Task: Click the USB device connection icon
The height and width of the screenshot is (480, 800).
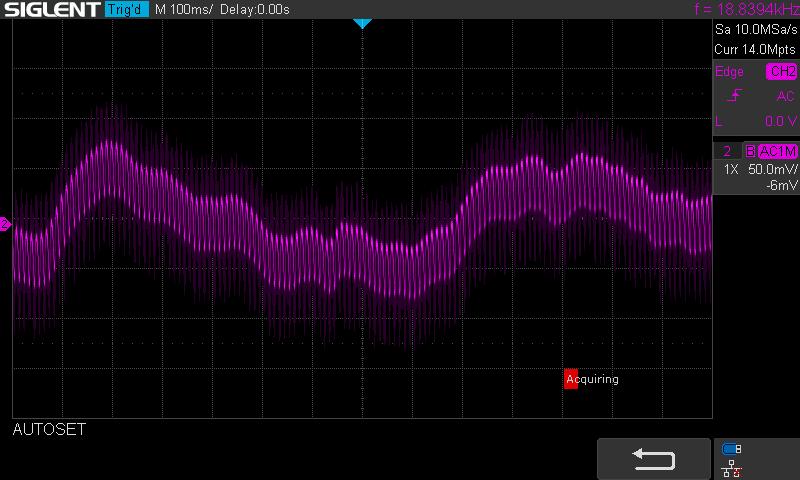Action: pos(732,449)
